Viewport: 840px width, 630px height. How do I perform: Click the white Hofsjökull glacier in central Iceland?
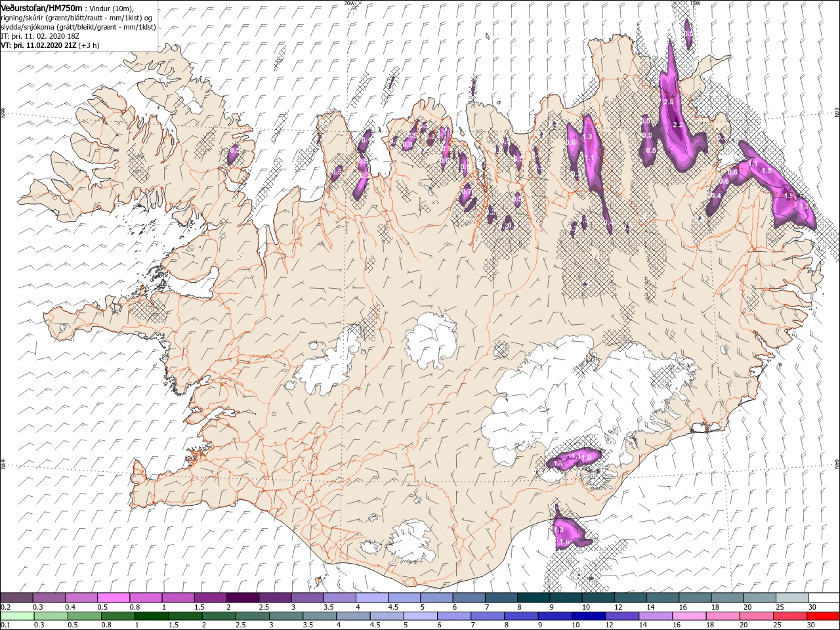(x=431, y=340)
